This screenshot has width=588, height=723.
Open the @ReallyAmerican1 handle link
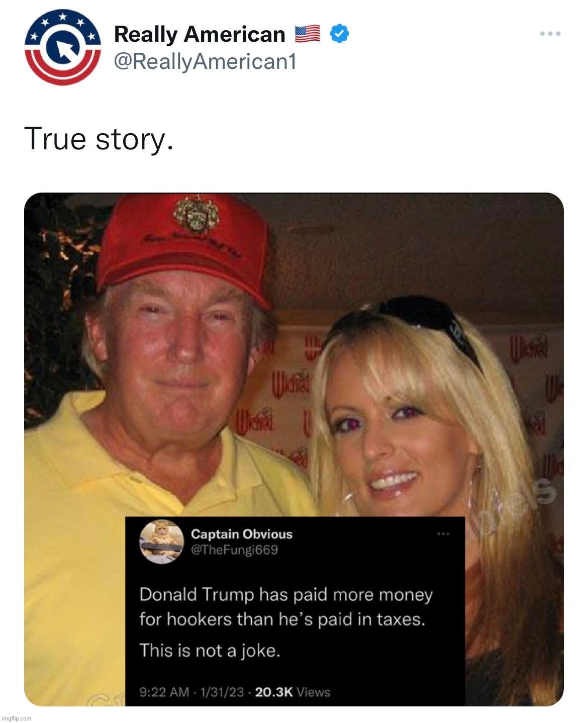205,62
